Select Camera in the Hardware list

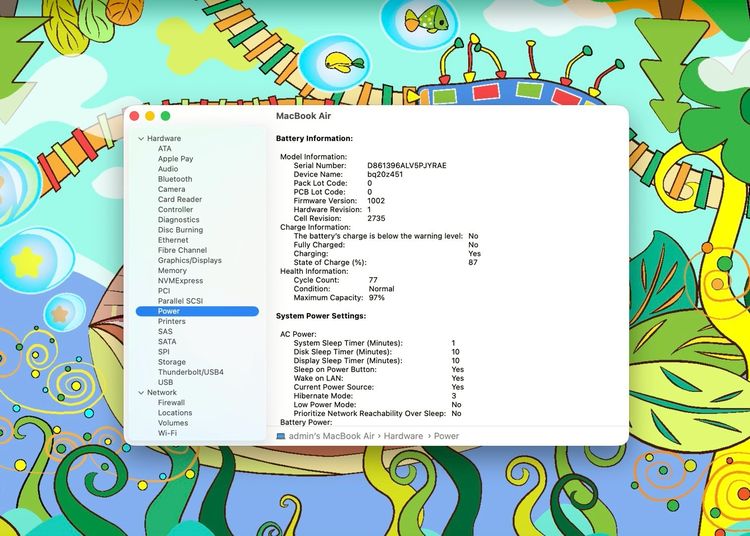[171, 189]
